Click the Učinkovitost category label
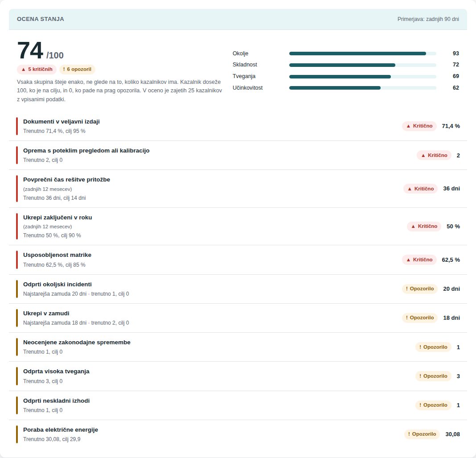Image resolution: width=476 pixels, height=458 pixels. 247,88
